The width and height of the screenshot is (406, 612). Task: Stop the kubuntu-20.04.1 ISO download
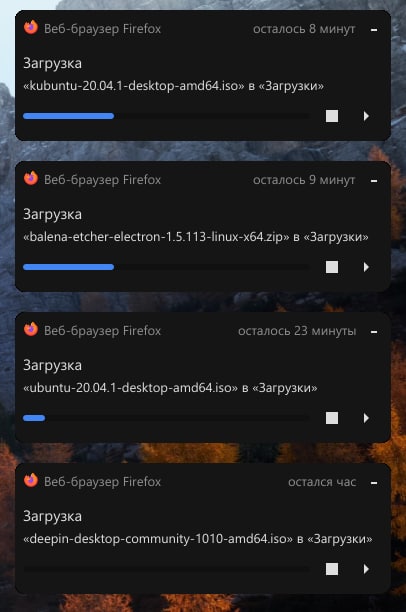coord(332,116)
